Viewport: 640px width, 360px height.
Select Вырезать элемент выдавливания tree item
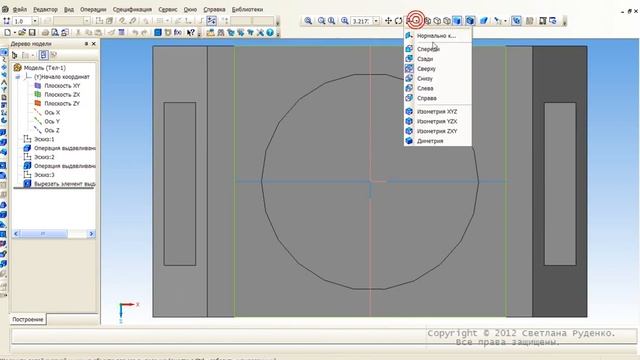click(x=64, y=184)
